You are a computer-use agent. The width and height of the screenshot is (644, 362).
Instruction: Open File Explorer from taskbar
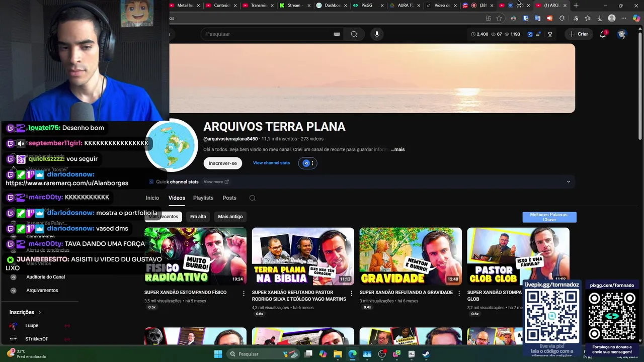338,354
